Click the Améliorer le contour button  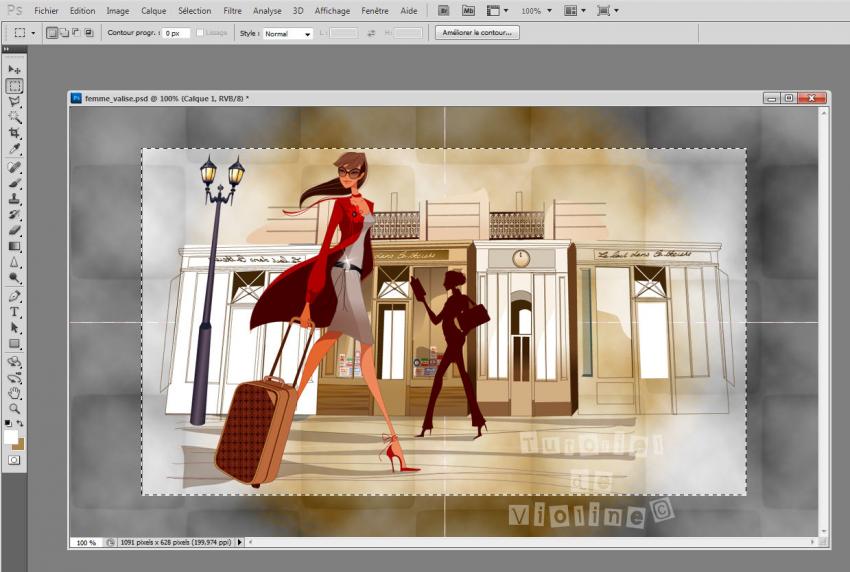(x=478, y=33)
